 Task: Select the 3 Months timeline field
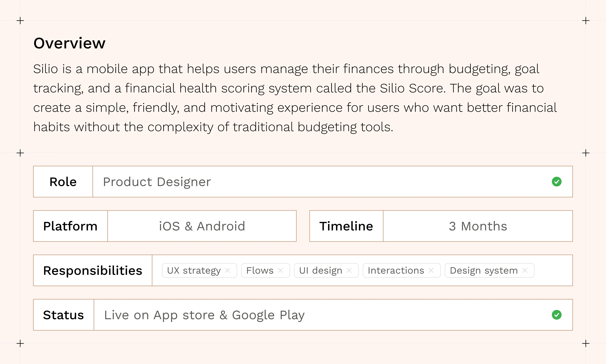tap(478, 226)
